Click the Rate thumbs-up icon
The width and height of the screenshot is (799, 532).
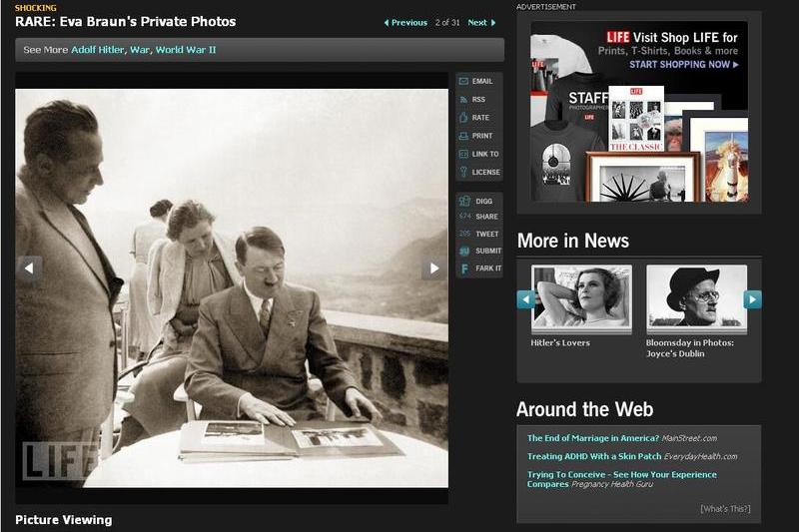coord(463,118)
